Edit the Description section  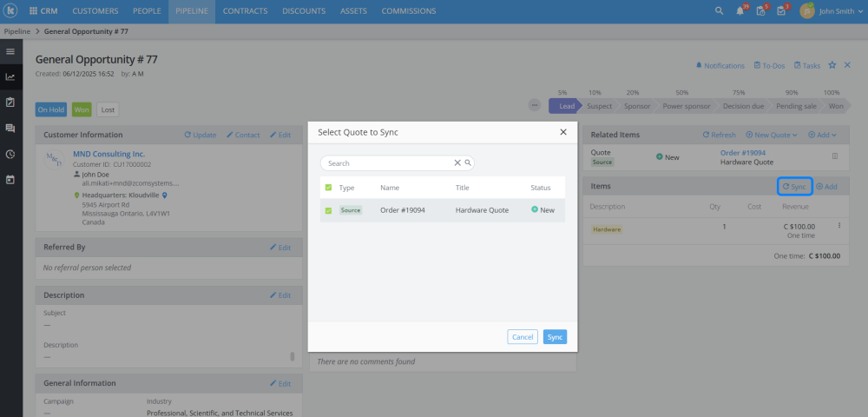click(280, 295)
